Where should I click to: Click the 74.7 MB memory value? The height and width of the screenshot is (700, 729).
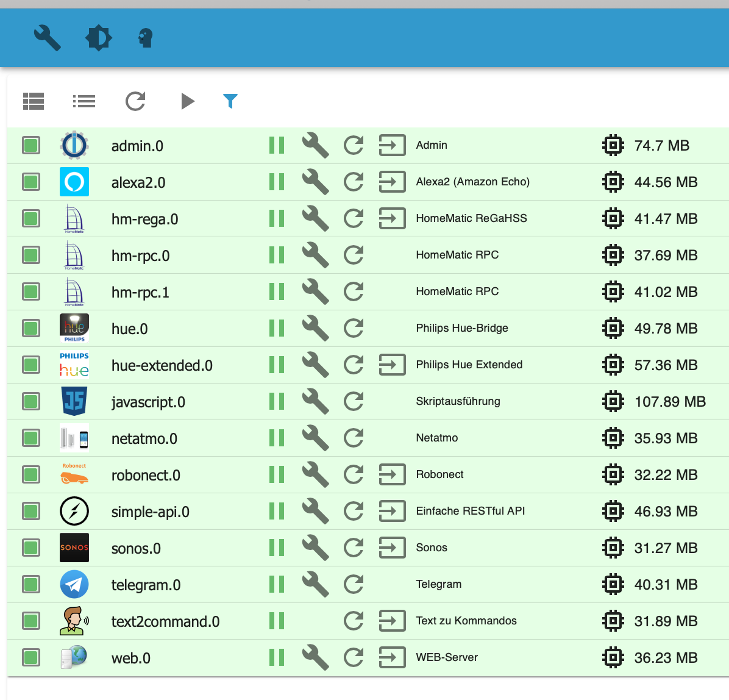tap(661, 145)
